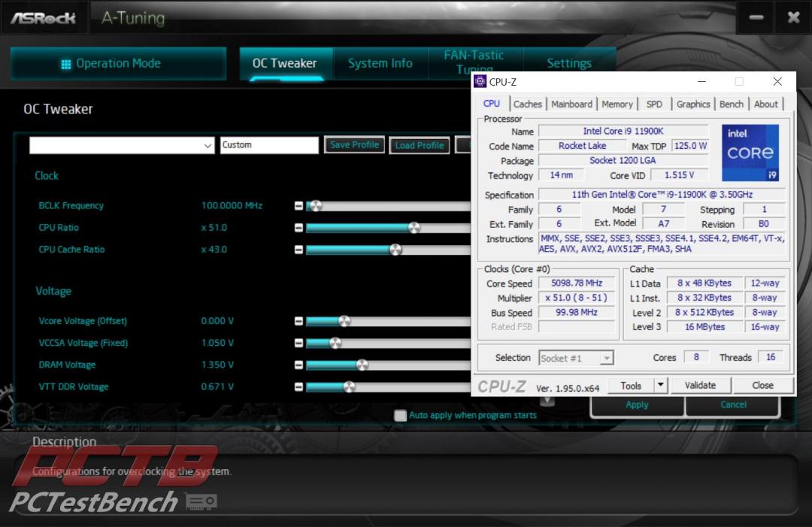
Task: Click the Specification field in CPU-Z
Action: click(x=662, y=195)
